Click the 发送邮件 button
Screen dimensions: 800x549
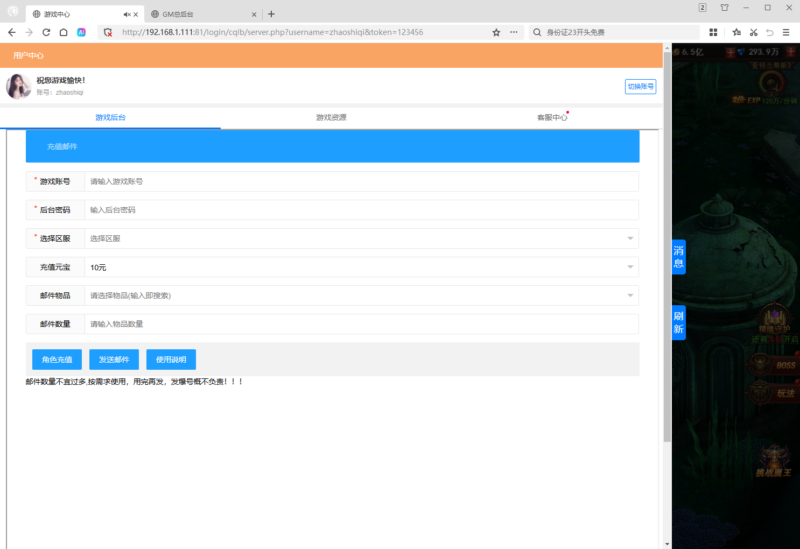click(x=114, y=360)
